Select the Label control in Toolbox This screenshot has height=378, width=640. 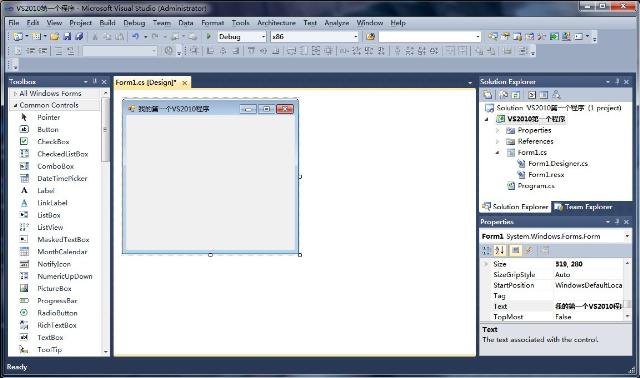(x=54, y=191)
